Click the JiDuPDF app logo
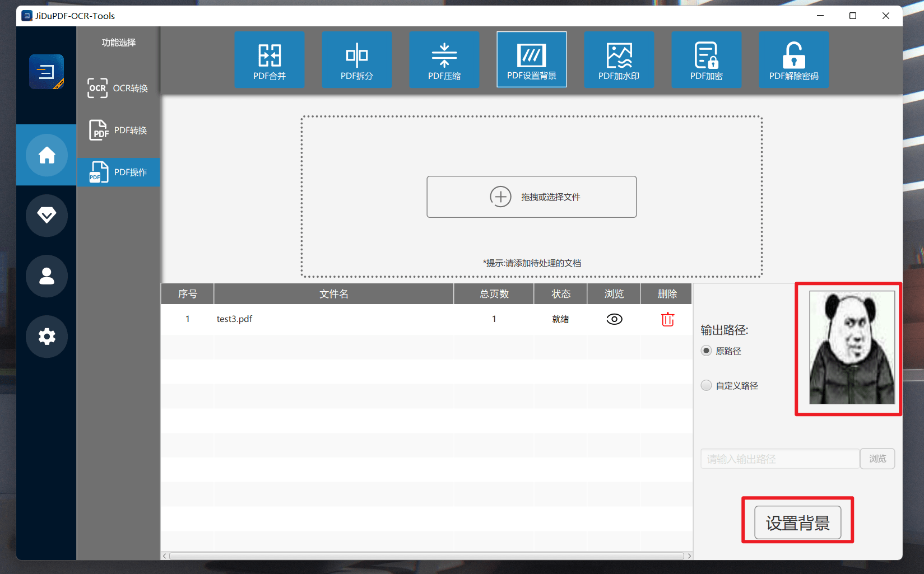The width and height of the screenshot is (924, 574). (x=47, y=72)
